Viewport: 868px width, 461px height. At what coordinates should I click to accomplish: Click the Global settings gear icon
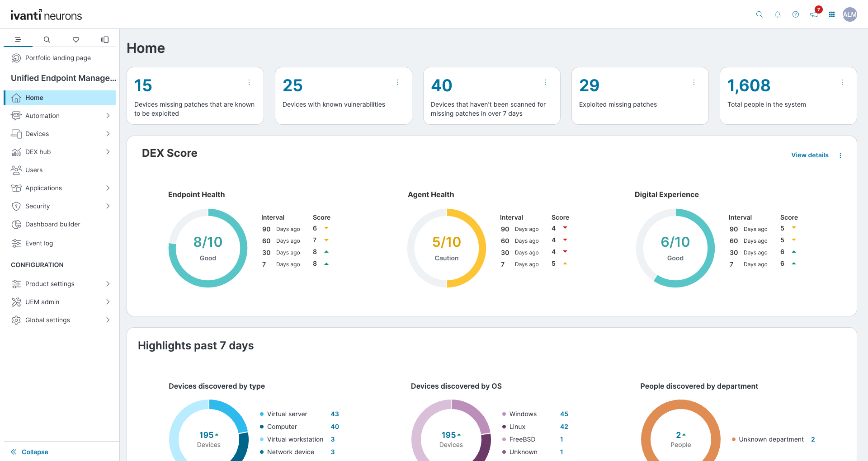pos(16,320)
